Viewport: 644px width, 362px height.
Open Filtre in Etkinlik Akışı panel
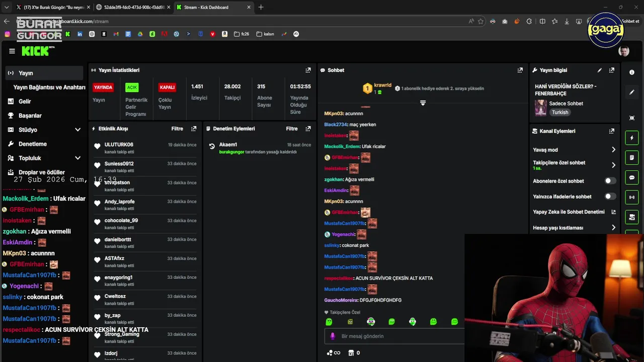(x=177, y=129)
